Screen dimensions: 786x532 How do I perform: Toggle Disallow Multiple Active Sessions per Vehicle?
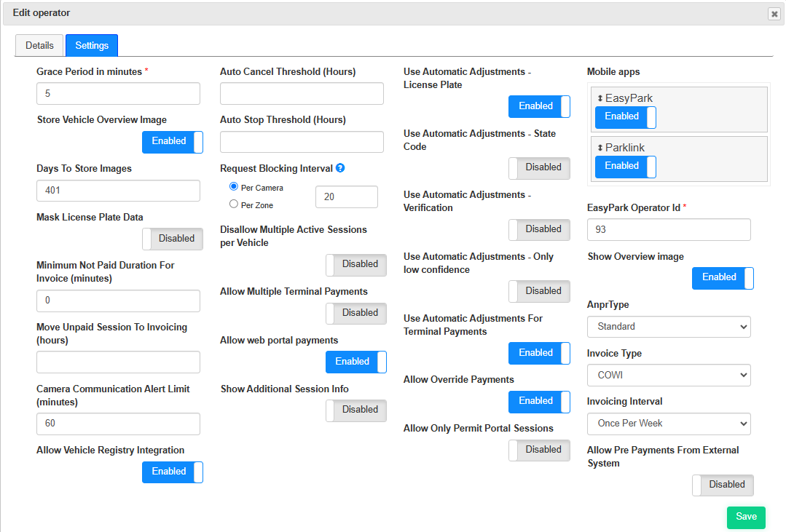click(x=356, y=265)
